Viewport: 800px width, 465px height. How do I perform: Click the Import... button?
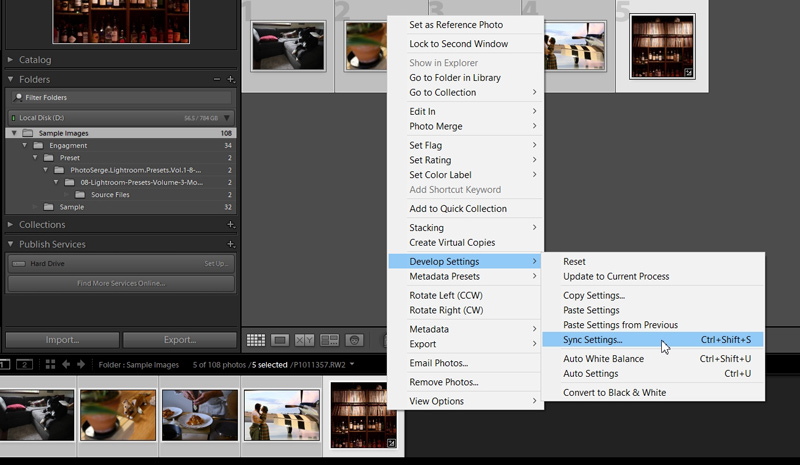[62, 339]
